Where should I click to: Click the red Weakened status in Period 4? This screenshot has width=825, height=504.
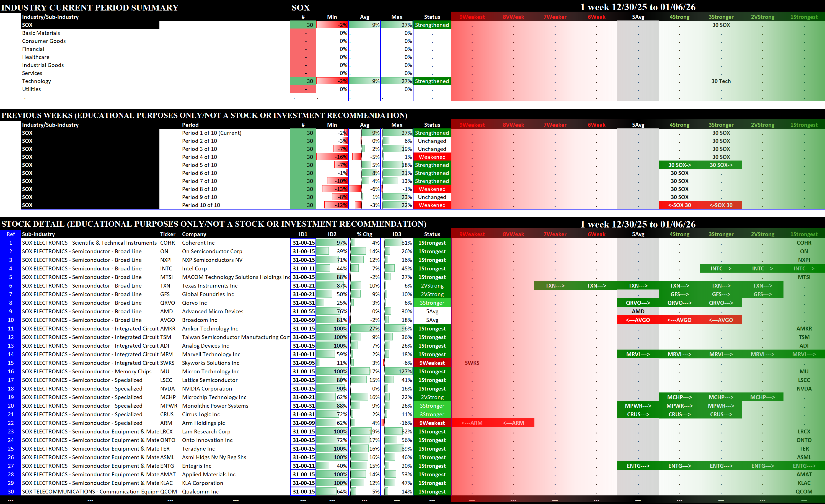coord(432,157)
